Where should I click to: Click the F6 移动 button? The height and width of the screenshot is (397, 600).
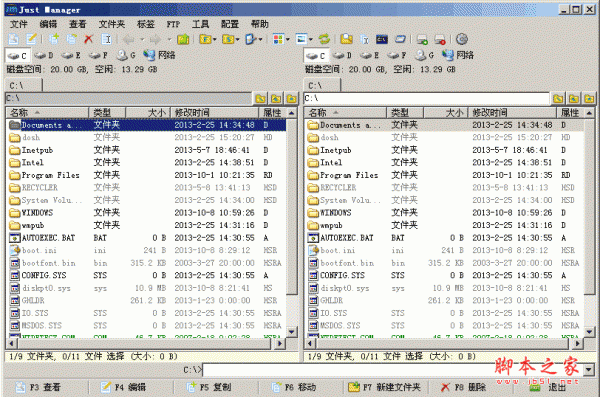pos(294,387)
